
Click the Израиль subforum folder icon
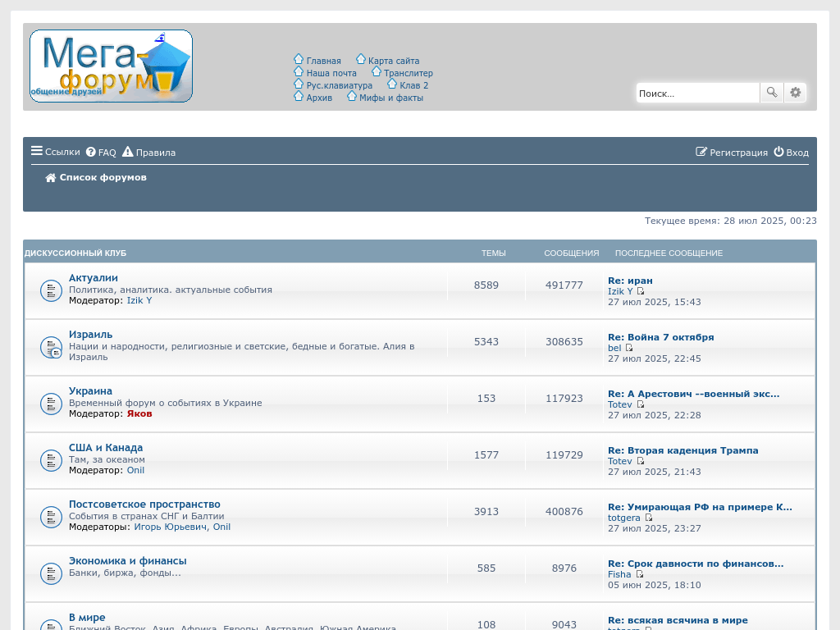[x=52, y=347]
